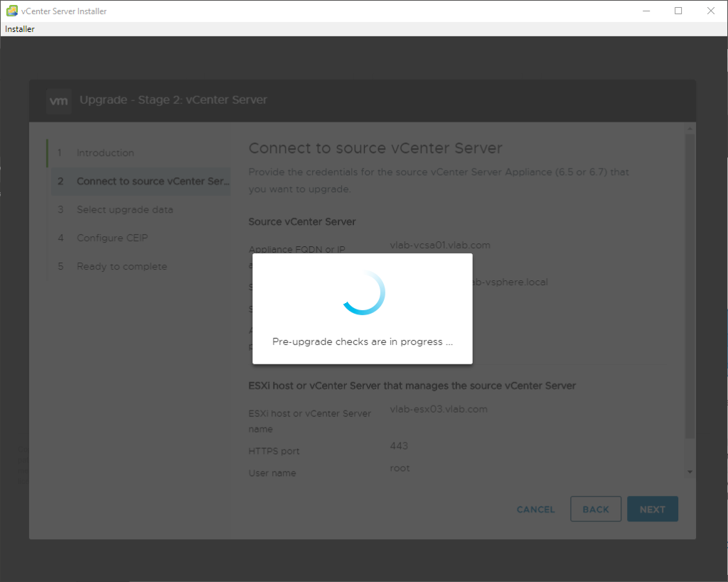Open the Installer menu
Viewport: 728px width, 582px height.
[x=19, y=28]
